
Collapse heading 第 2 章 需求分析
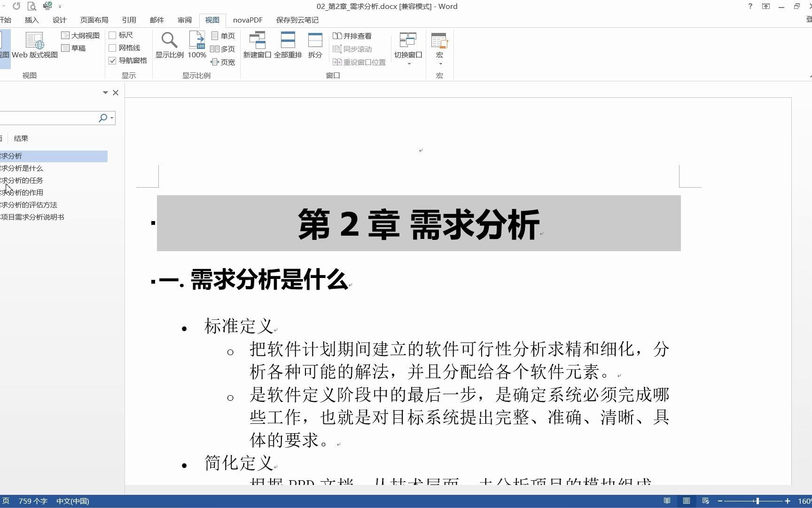point(153,223)
